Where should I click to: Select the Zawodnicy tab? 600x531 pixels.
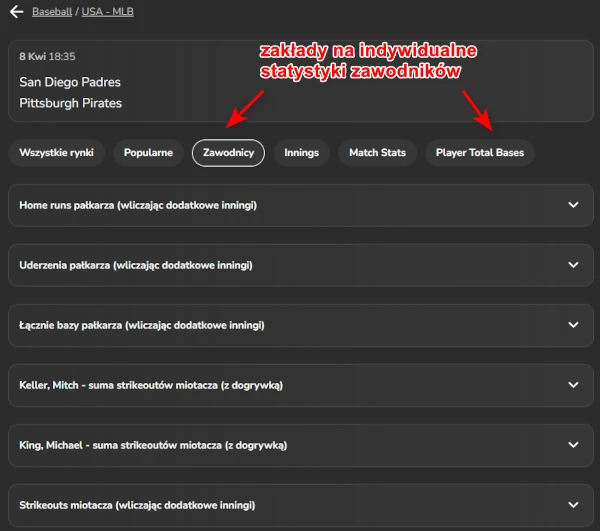pos(228,153)
